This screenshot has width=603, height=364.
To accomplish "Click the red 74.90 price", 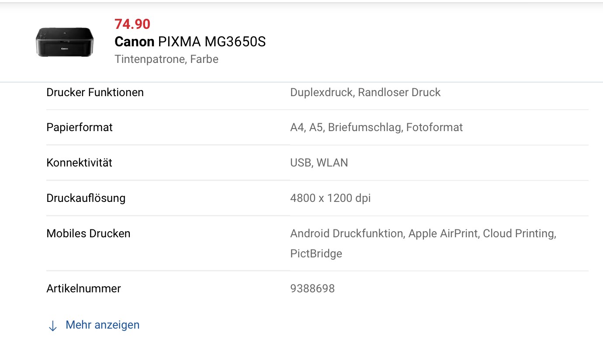I will click(x=132, y=24).
